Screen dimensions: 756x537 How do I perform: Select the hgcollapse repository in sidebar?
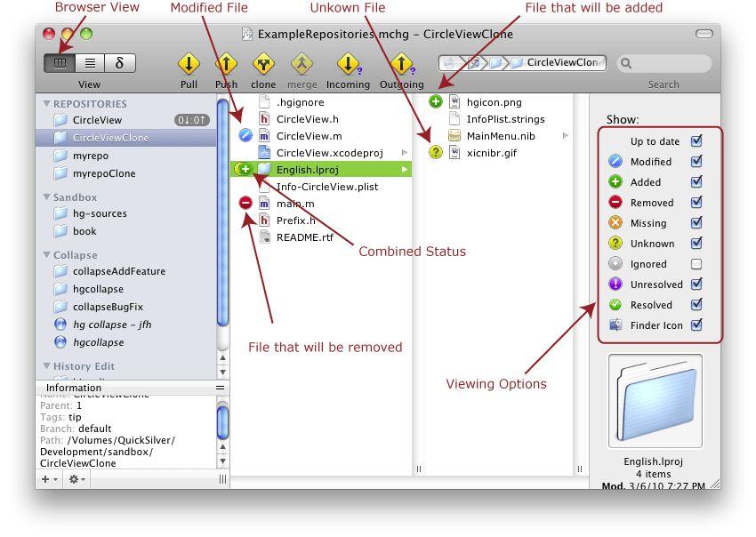point(98,289)
